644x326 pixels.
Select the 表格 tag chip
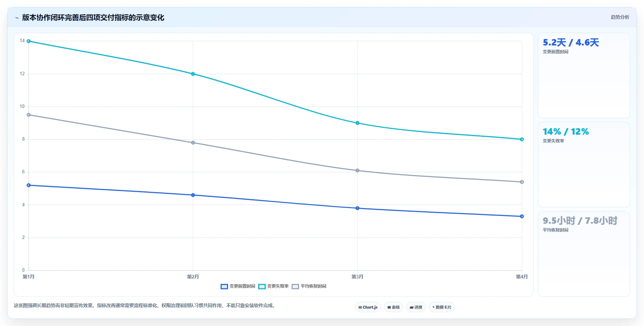coord(394,307)
